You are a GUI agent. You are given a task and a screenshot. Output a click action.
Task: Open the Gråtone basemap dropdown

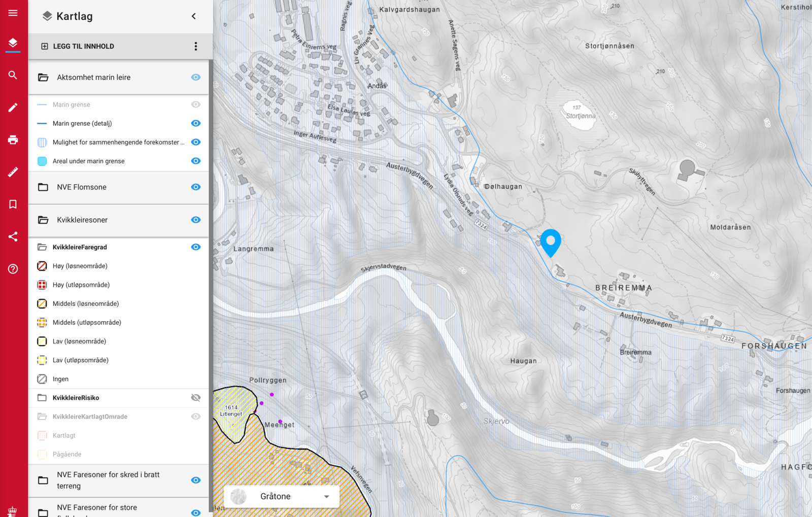click(x=281, y=496)
